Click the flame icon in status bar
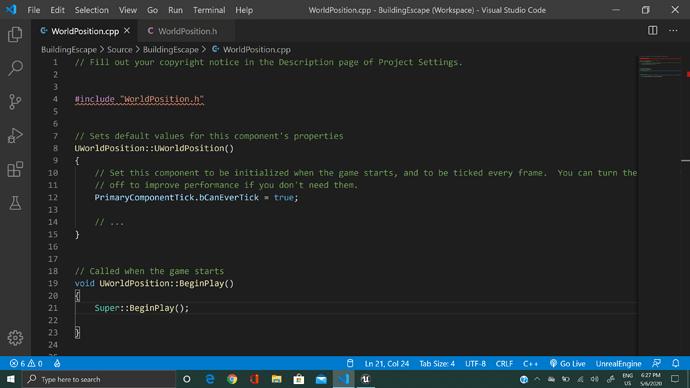Viewport: 690px width, 388px height. [x=57, y=363]
